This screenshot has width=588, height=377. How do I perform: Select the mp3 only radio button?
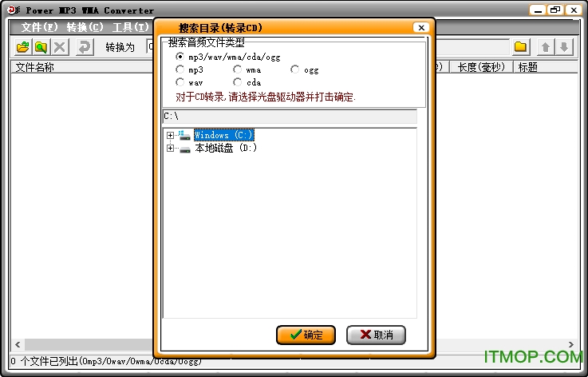(x=180, y=69)
